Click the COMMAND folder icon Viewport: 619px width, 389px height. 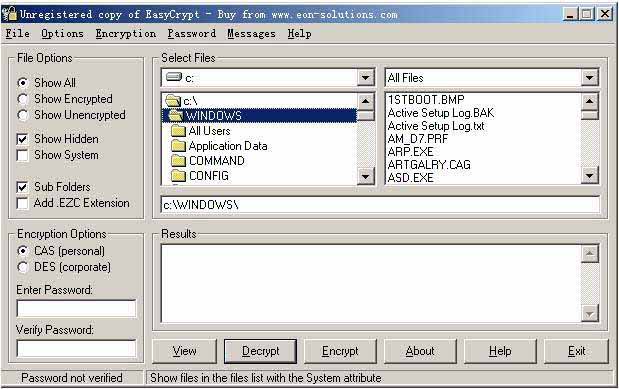[x=178, y=161]
